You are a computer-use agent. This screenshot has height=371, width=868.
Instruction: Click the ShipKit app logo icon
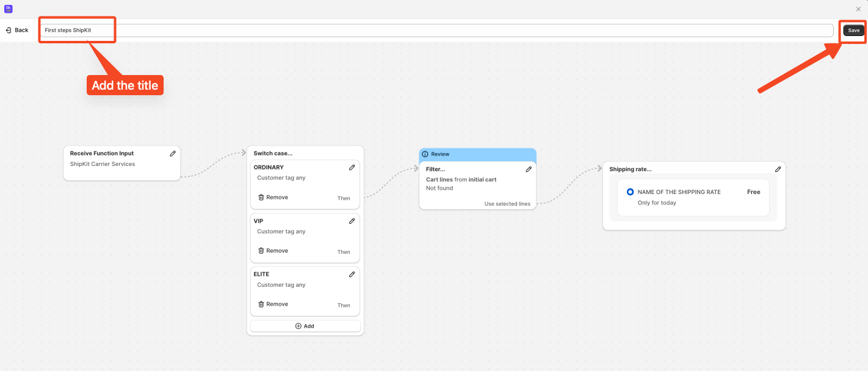pyautogui.click(x=8, y=9)
